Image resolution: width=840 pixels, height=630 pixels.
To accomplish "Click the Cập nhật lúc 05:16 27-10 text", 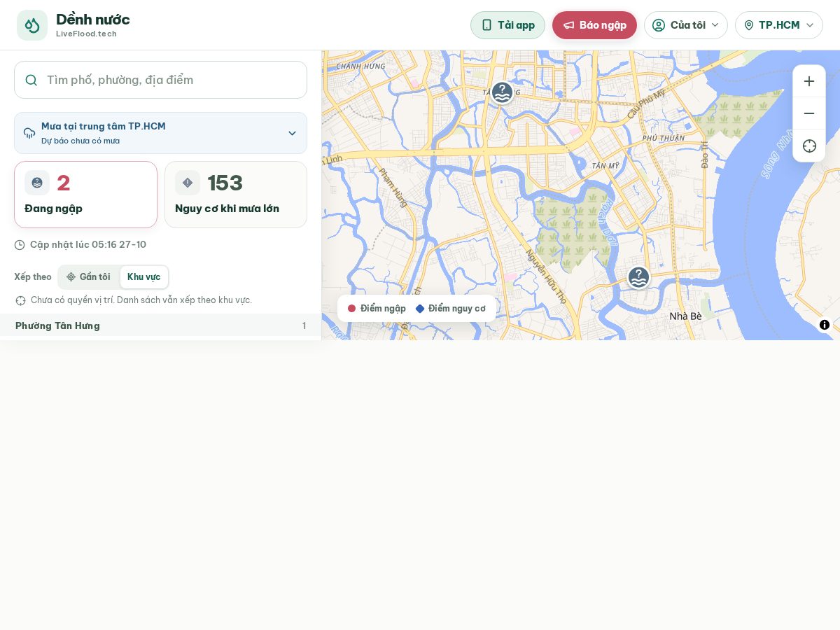I will pos(88,245).
